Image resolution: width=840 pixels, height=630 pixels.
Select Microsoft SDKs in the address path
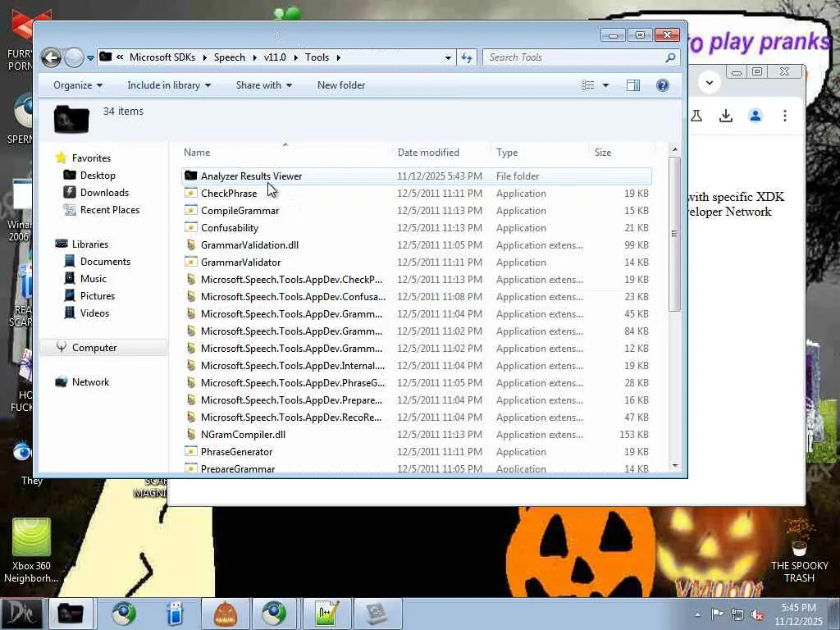(162, 57)
